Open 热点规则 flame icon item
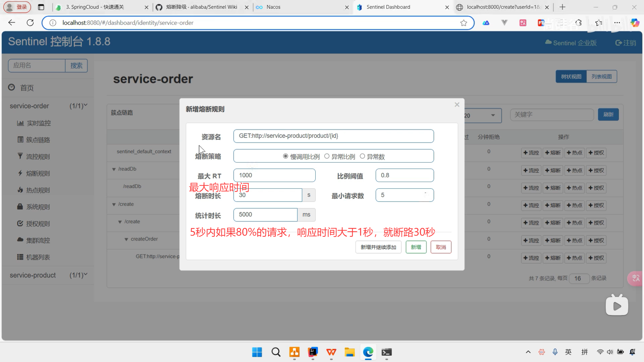 click(20, 190)
